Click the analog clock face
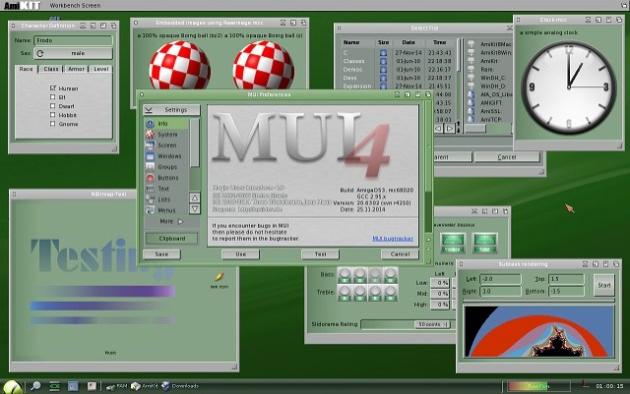This screenshot has height=394, width=630. 569,87
